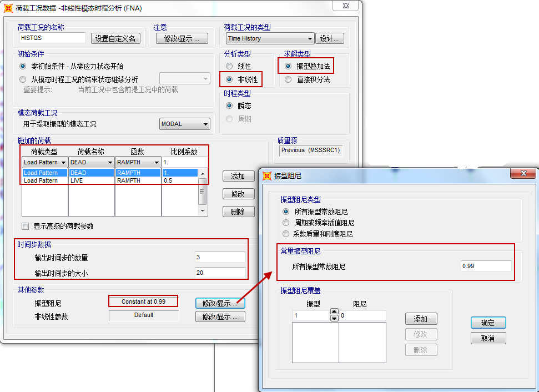Image resolution: width=539 pixels, height=392 pixels.
Task: Click the 设计... button
Action: pos(330,38)
